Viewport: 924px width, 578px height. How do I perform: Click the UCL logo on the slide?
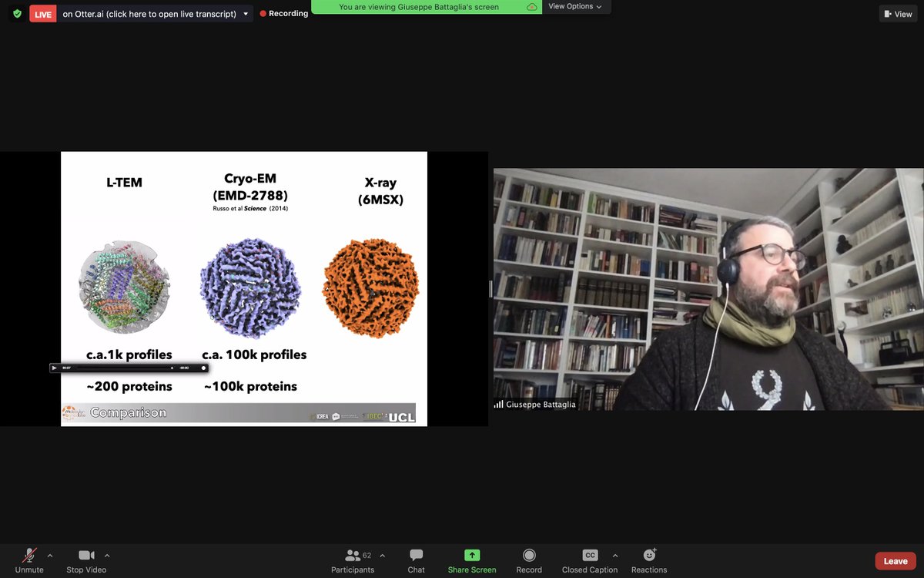click(402, 417)
